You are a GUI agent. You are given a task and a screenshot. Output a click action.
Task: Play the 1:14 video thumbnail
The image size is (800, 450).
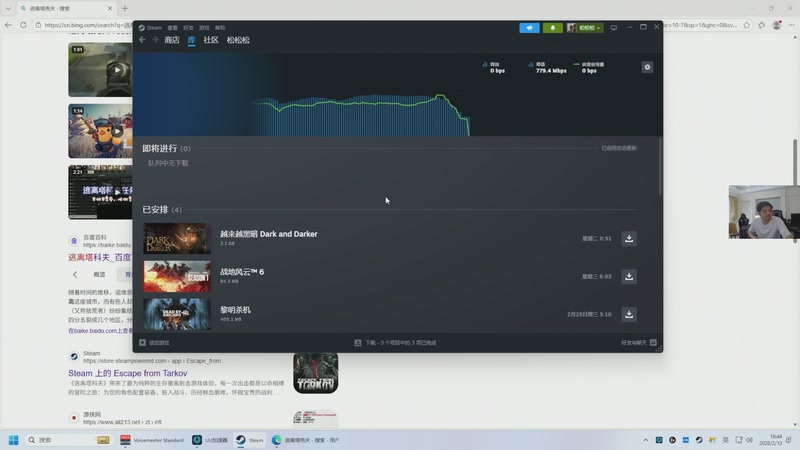(100, 131)
